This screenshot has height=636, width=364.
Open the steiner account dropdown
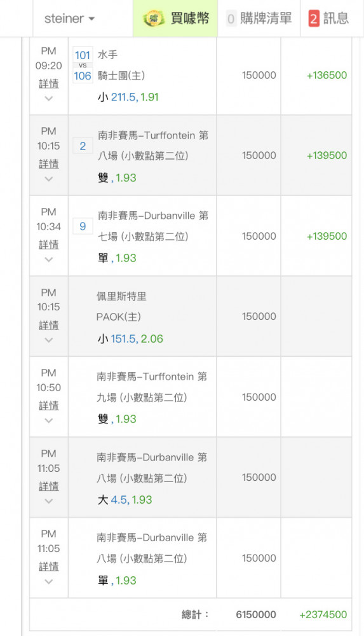[69, 18]
